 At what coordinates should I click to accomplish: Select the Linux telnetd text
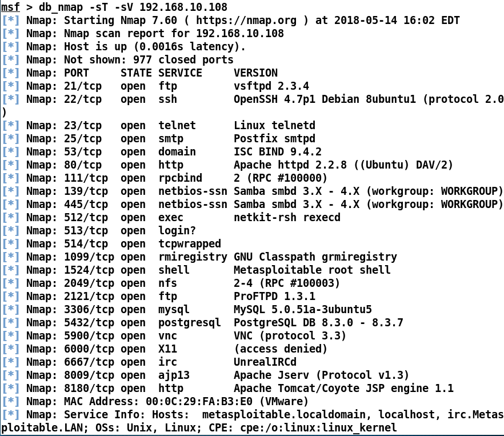274,125
